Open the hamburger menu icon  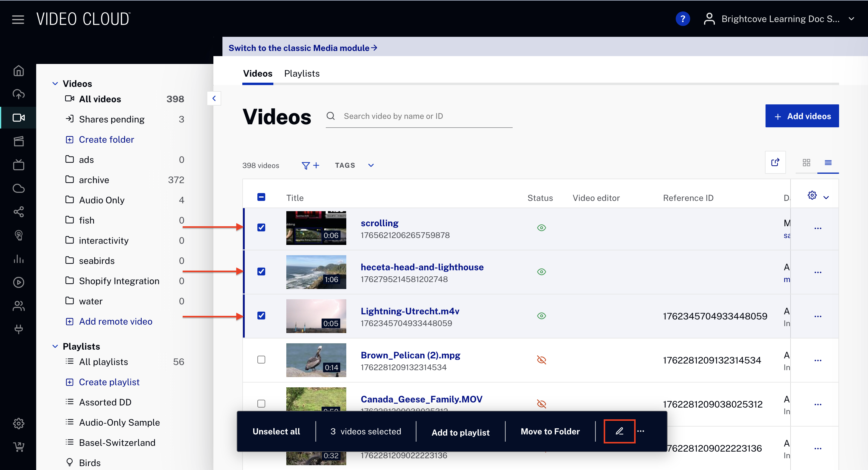[x=18, y=20]
